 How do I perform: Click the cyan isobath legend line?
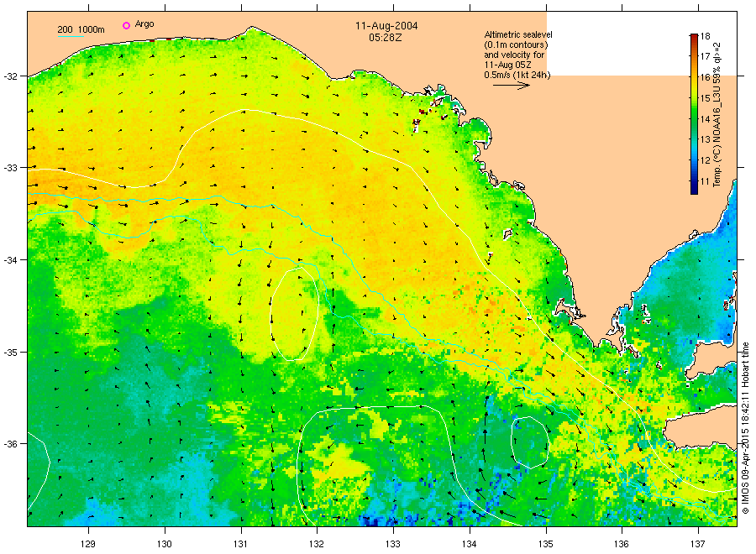[71, 36]
